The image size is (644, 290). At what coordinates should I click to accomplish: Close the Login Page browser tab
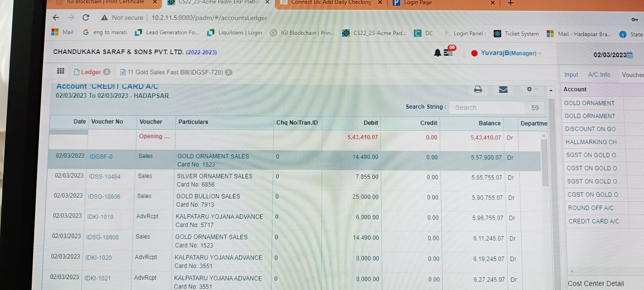[x=492, y=3]
